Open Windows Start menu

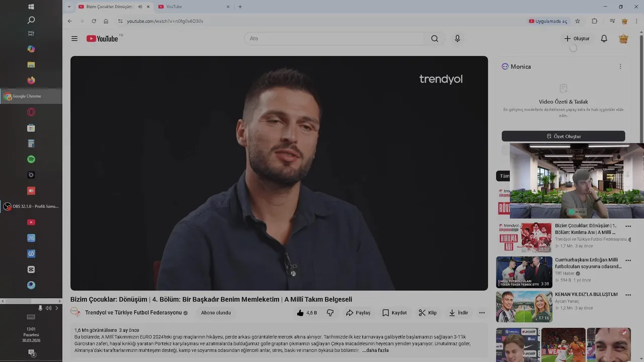[31, 7]
